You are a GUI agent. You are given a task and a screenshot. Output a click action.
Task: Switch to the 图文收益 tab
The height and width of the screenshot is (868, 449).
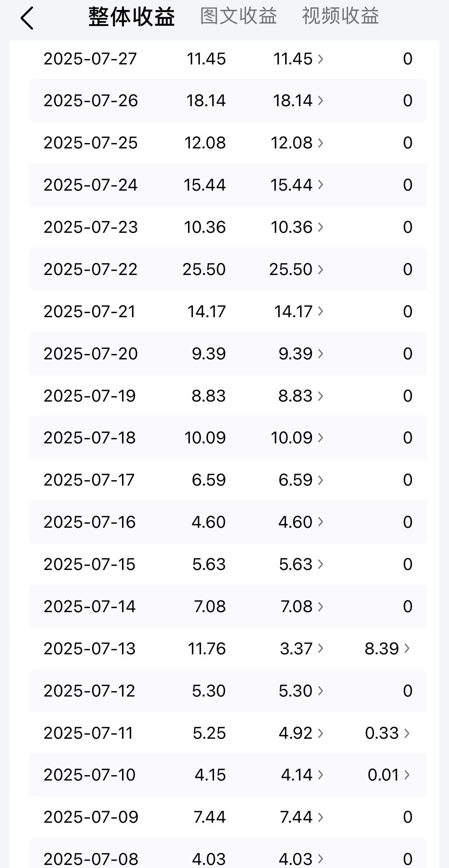pyautogui.click(x=238, y=16)
